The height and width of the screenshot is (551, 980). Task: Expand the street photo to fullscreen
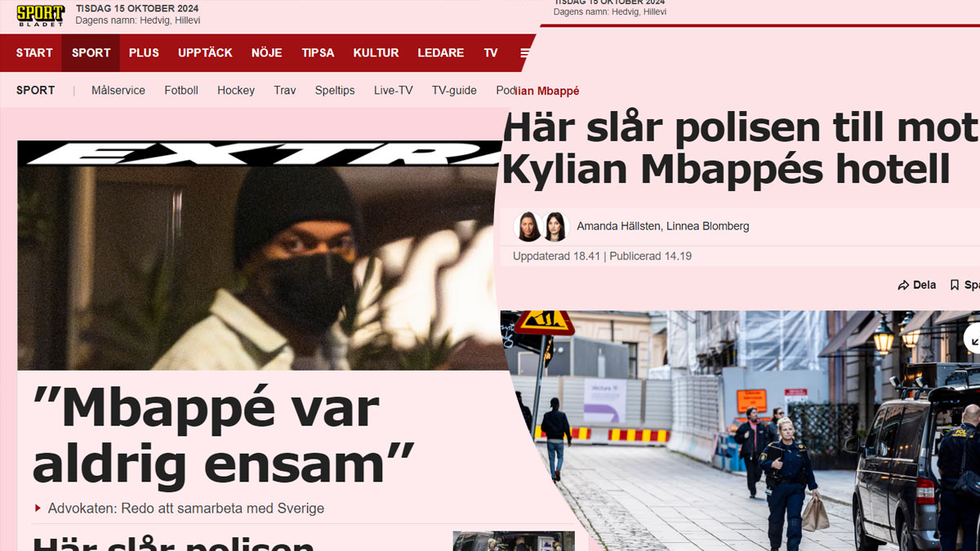click(973, 338)
